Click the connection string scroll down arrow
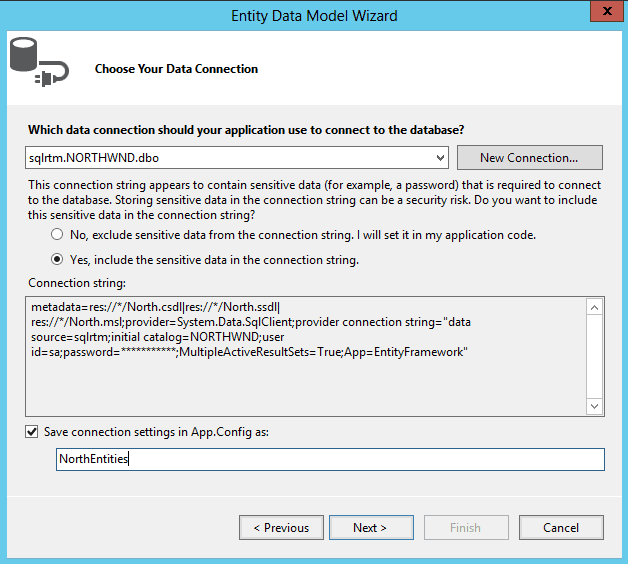This screenshot has width=628, height=564. click(594, 406)
